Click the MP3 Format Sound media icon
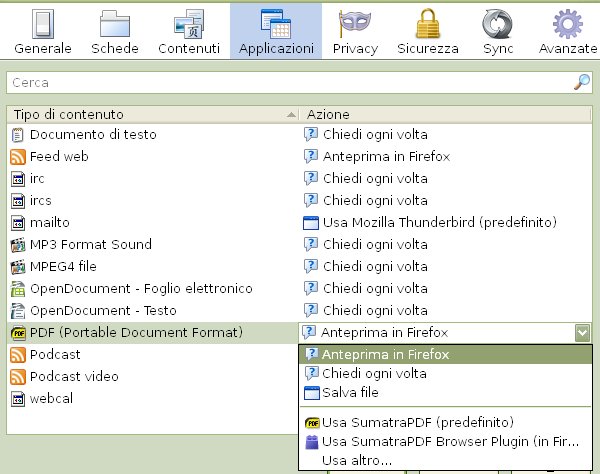This screenshot has width=600, height=474. click(x=18, y=245)
